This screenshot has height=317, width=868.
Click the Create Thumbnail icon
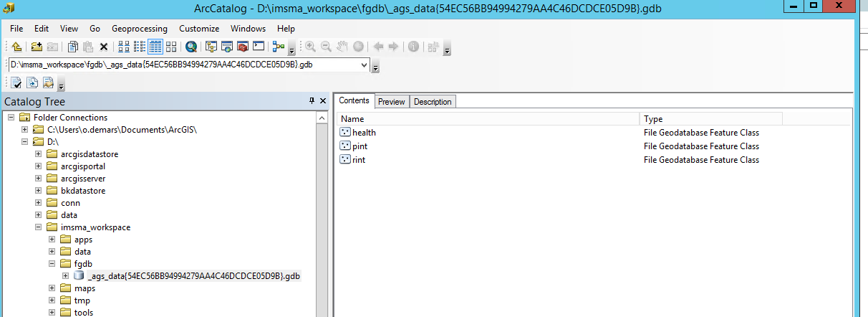(x=433, y=47)
